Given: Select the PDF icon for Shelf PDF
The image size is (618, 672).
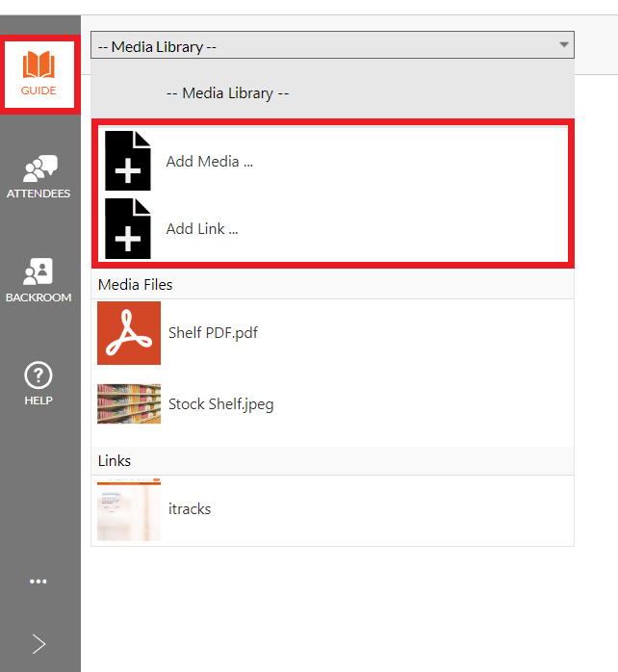Looking at the screenshot, I should point(129,333).
